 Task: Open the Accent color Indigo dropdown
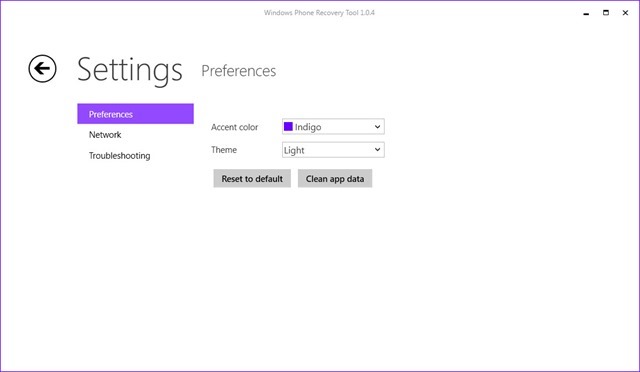[333, 127]
